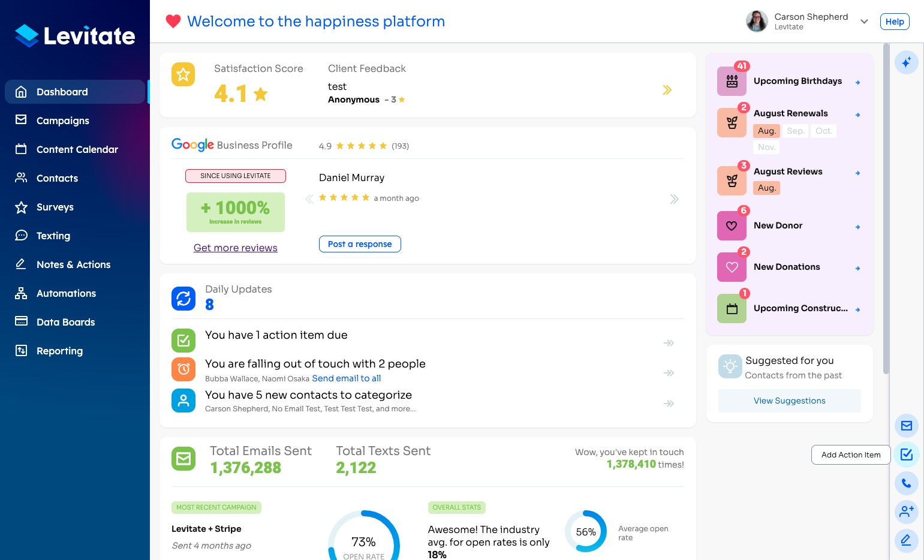
Task: Click the Upcoming Construc... calendar icon
Action: (x=732, y=309)
